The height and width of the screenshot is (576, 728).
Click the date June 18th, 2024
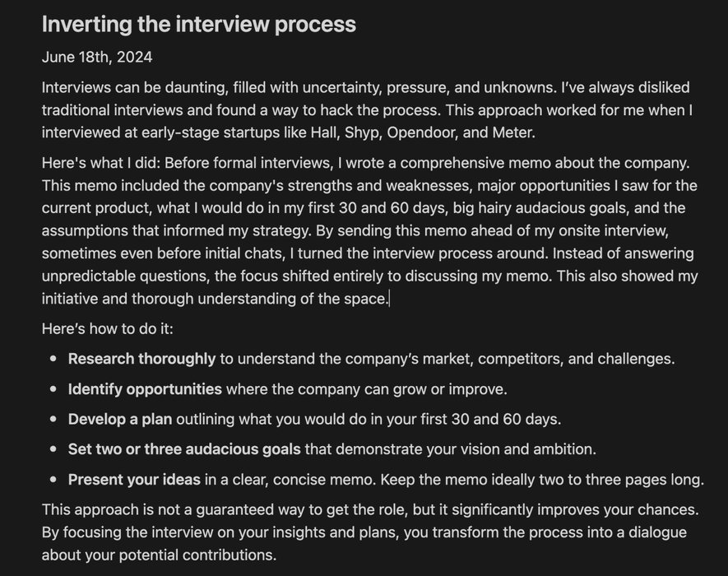coord(97,57)
